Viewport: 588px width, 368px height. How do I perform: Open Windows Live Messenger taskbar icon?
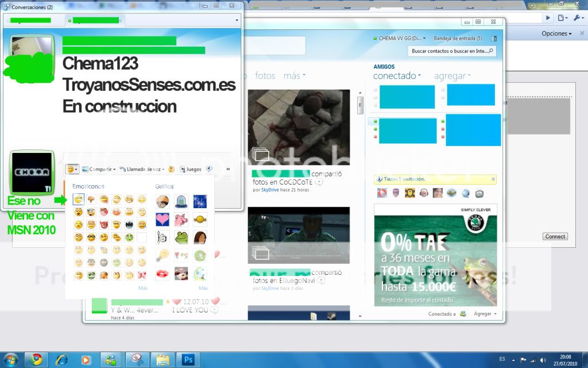point(110,360)
